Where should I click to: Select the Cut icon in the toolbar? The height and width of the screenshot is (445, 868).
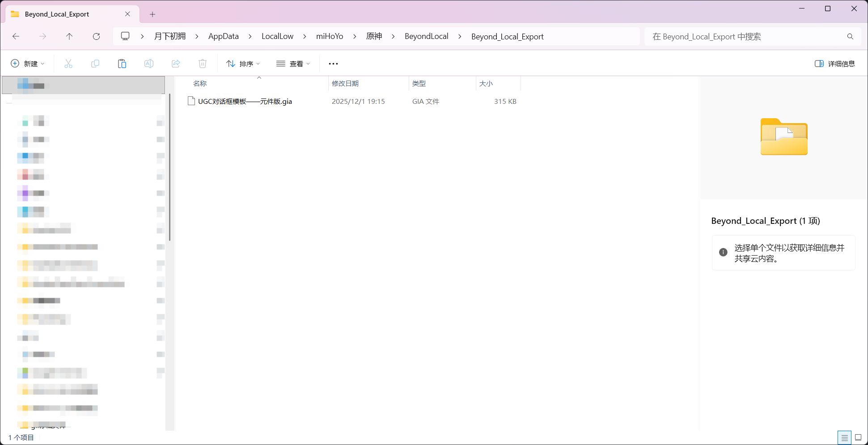(68, 64)
